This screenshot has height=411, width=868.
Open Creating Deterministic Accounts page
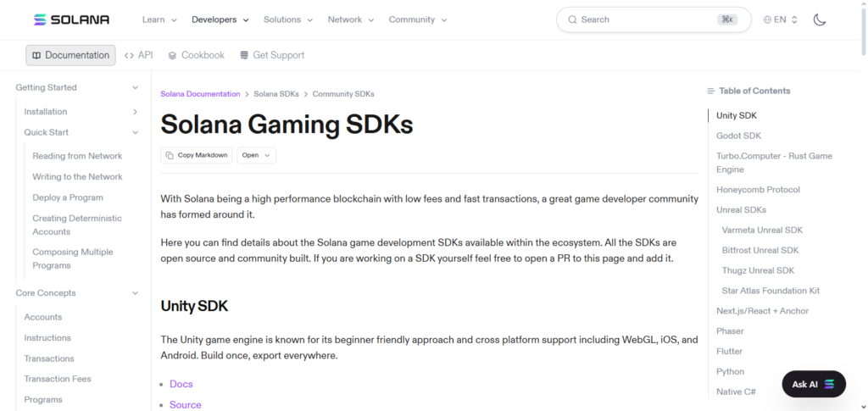click(x=77, y=225)
